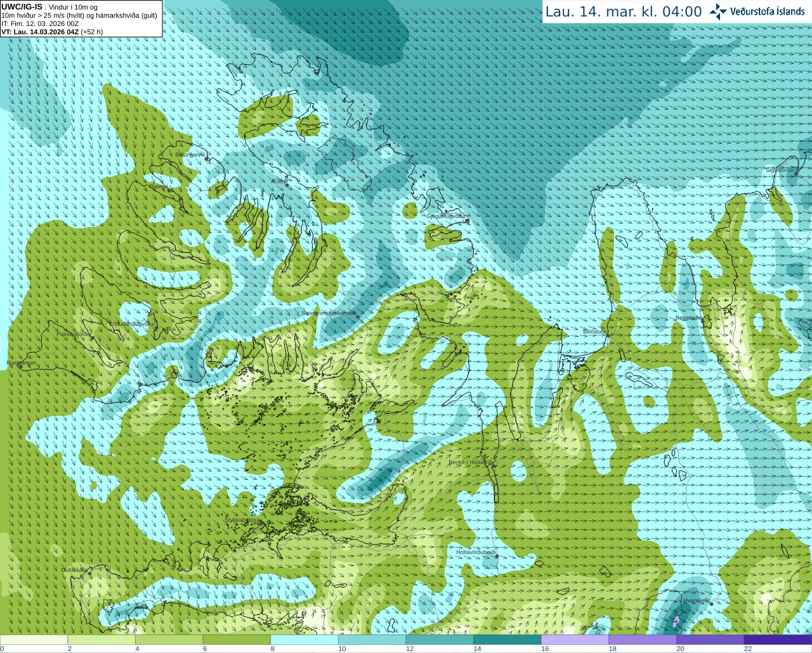Click the 14–16 m/s dark teal legend swatch
The height and width of the screenshot is (653, 812).
(x=507, y=640)
